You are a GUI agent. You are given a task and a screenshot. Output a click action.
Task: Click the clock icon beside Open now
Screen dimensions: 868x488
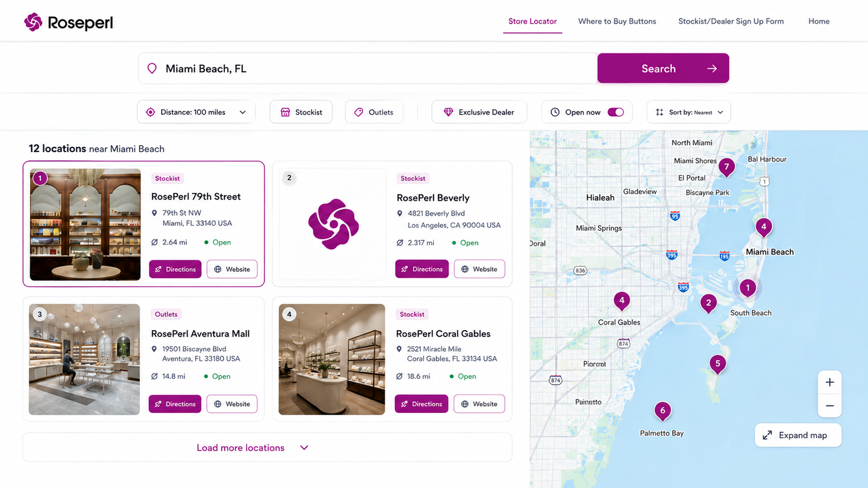(x=555, y=112)
